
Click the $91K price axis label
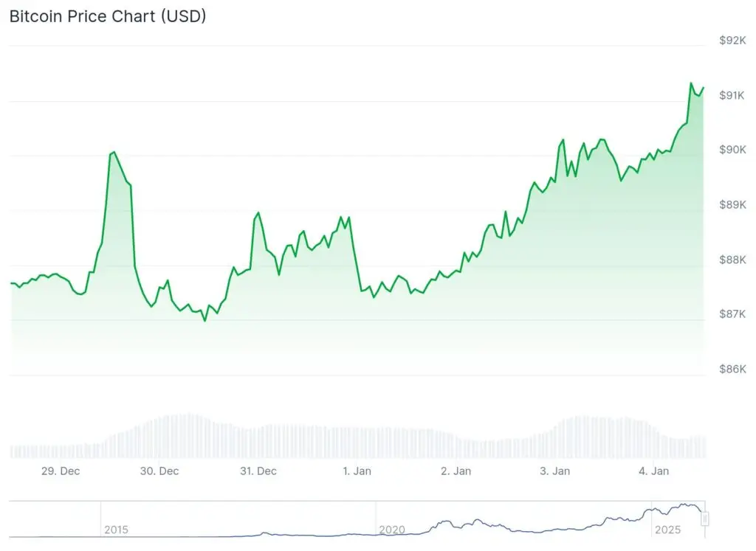coord(732,95)
